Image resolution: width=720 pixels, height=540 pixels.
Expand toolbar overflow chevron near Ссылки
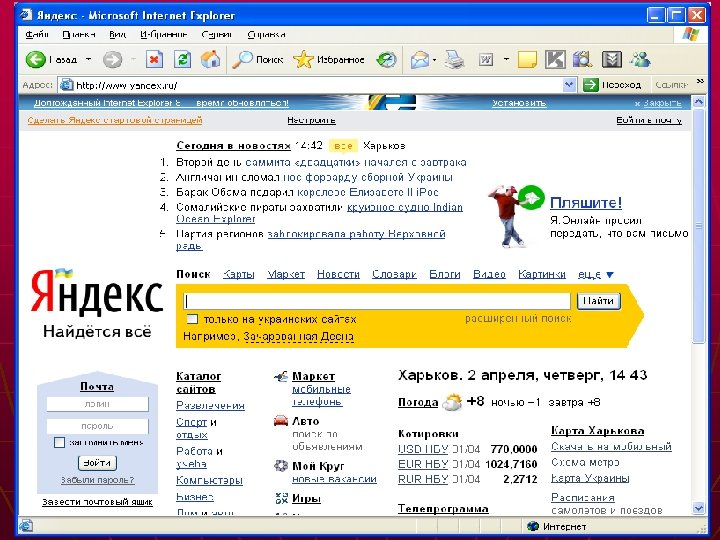click(x=699, y=81)
